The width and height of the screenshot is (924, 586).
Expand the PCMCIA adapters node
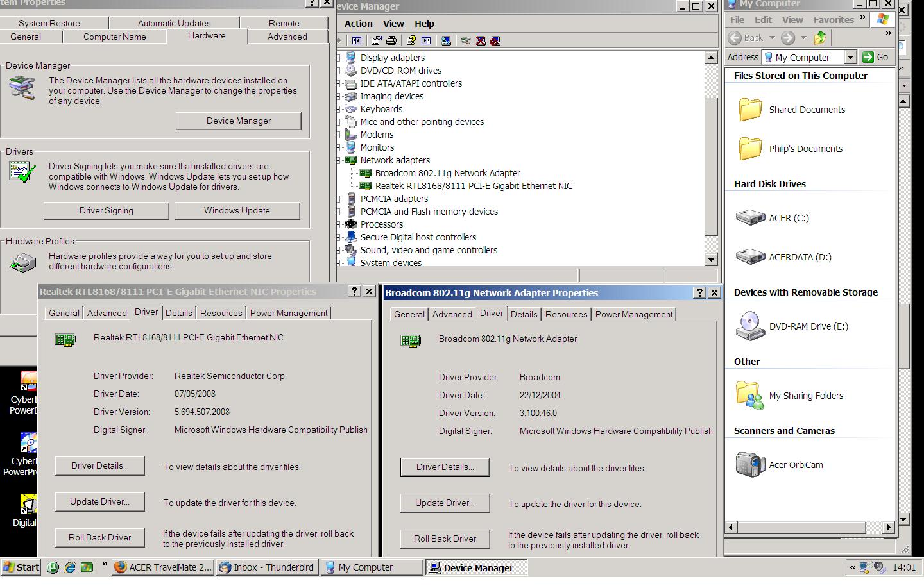coord(339,199)
